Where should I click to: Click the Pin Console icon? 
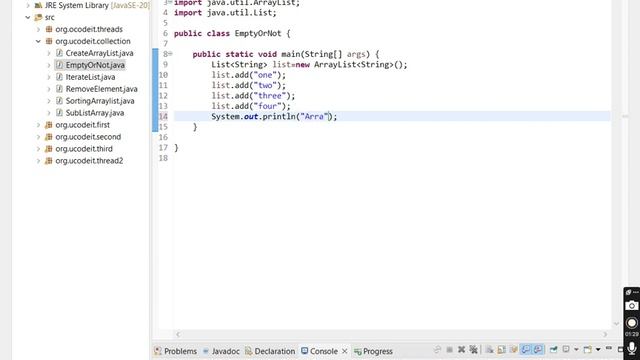553,350
